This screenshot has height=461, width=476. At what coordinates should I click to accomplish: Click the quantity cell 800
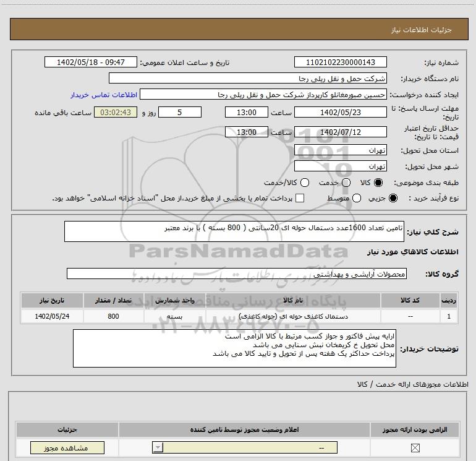[x=114, y=316]
